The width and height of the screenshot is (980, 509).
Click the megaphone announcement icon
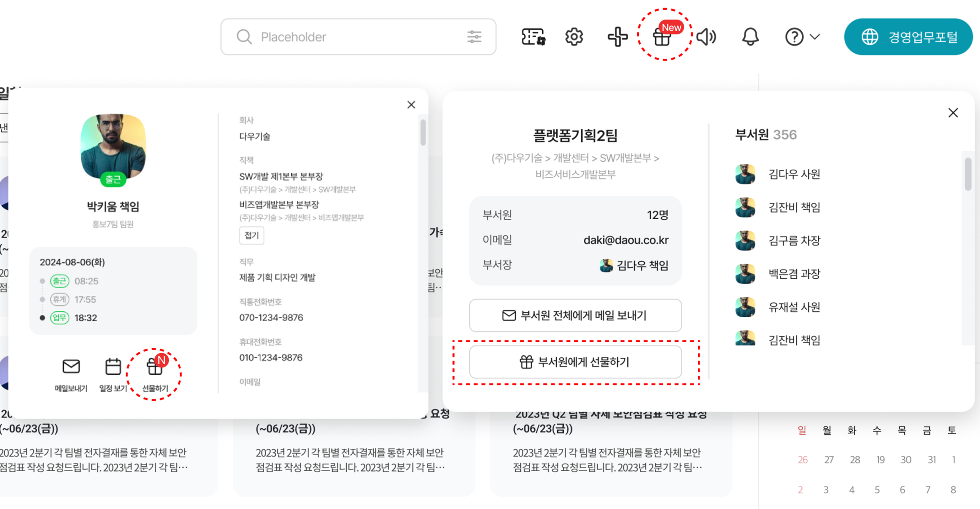pyautogui.click(x=706, y=37)
